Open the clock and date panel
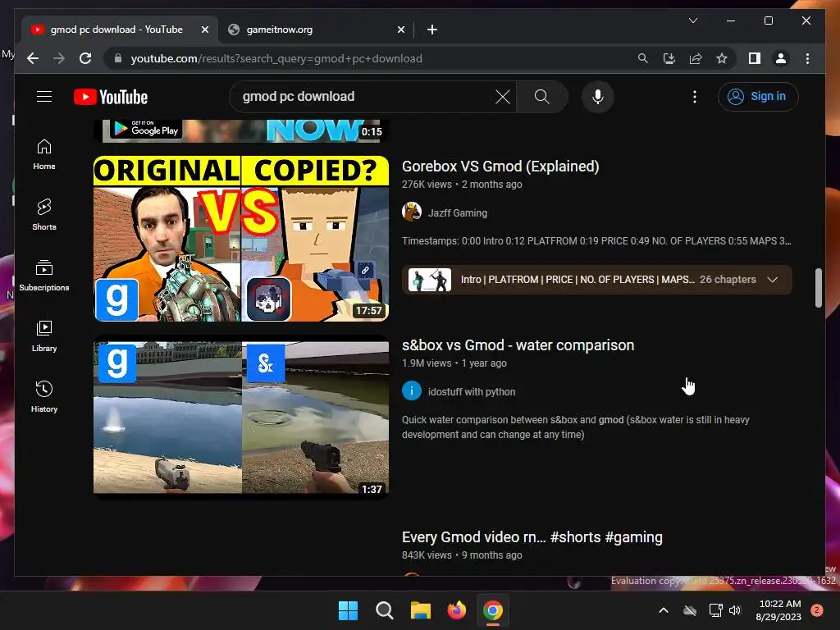This screenshot has width=840, height=630. click(779, 610)
